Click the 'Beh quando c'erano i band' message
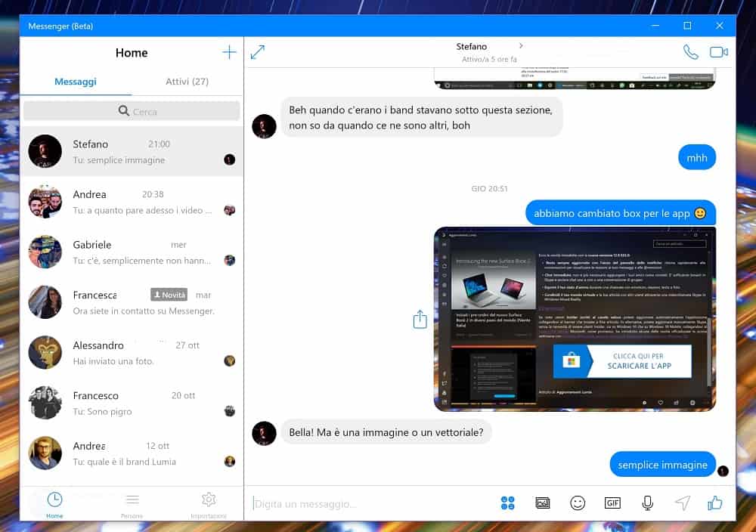This screenshot has width=756, height=532. [x=421, y=117]
